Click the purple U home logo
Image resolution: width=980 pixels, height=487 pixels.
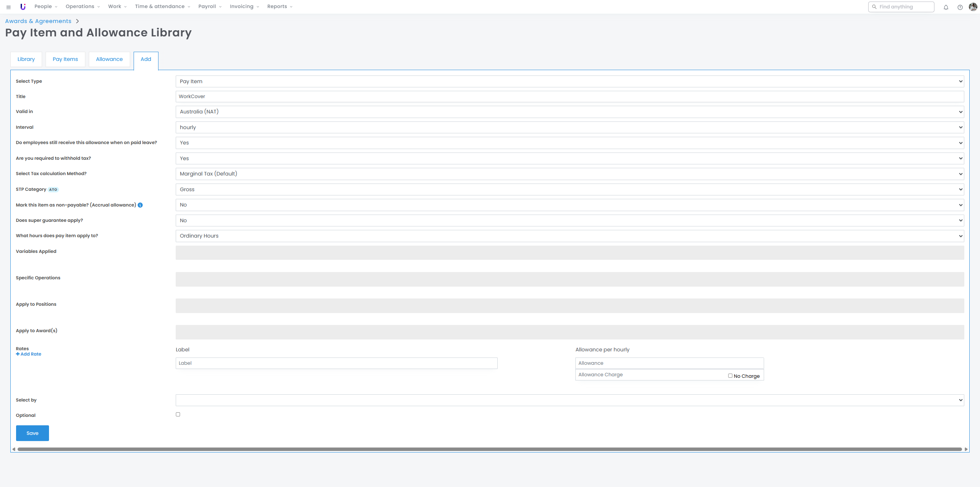(23, 7)
